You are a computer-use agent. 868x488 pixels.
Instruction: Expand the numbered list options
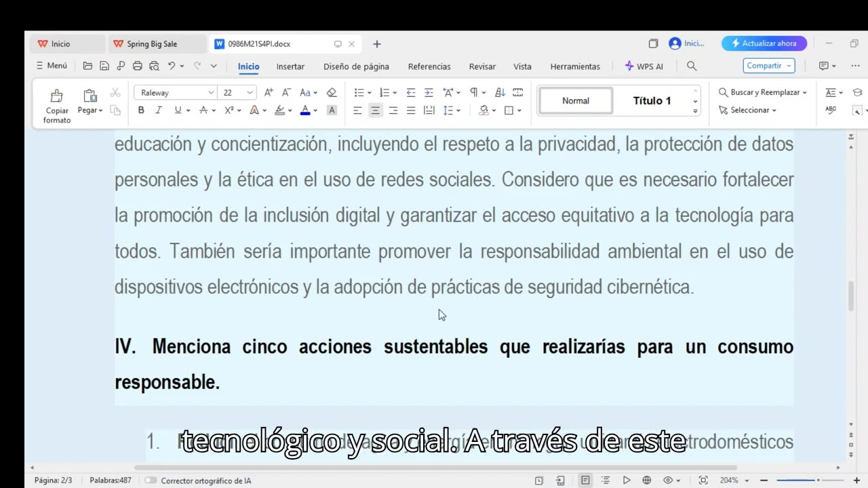(x=395, y=93)
